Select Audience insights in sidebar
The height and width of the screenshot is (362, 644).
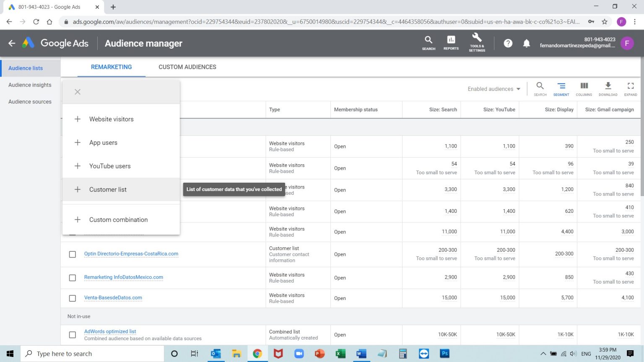pos(30,85)
